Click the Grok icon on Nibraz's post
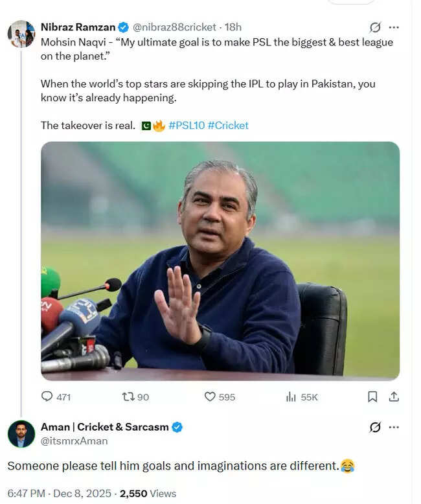This screenshot has width=421, height=504. point(374,27)
